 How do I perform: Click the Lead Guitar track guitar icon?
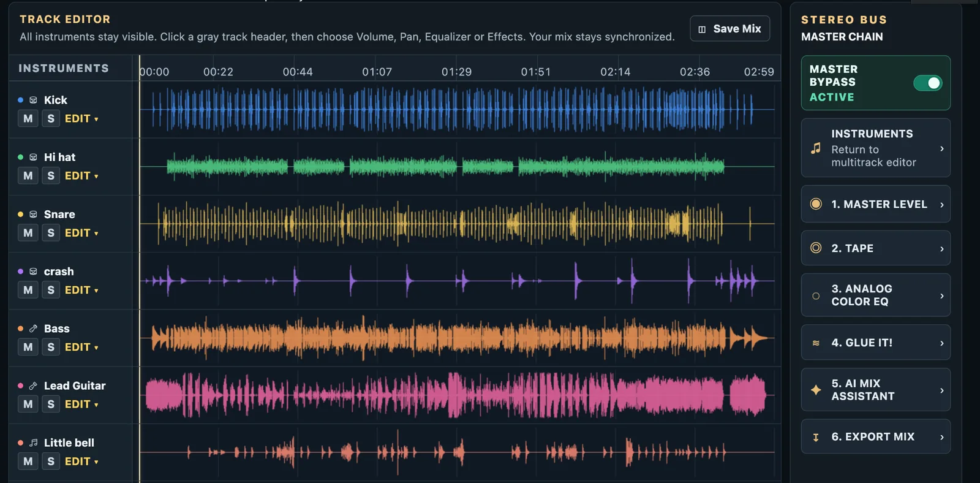[33, 386]
